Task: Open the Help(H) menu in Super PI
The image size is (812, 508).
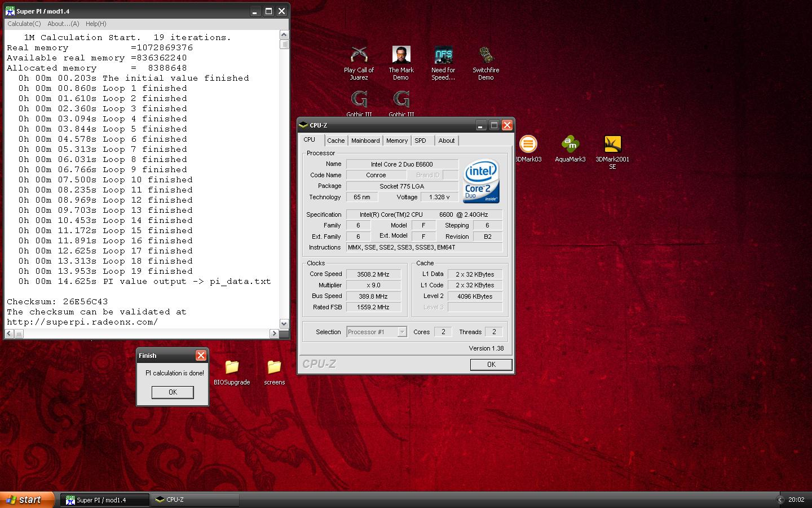Action: 96,24
